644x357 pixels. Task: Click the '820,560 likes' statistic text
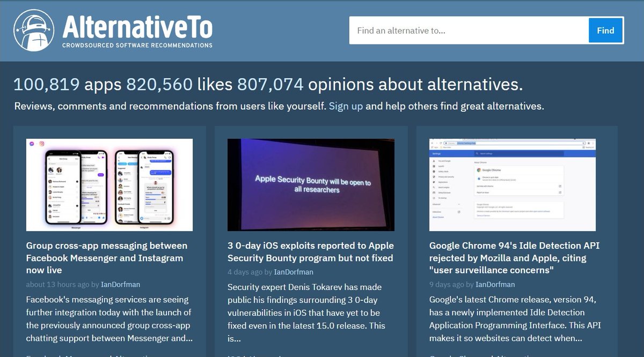(180, 84)
